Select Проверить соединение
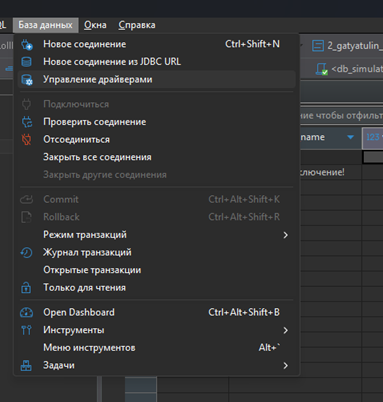 pyautogui.click(x=157, y=122)
